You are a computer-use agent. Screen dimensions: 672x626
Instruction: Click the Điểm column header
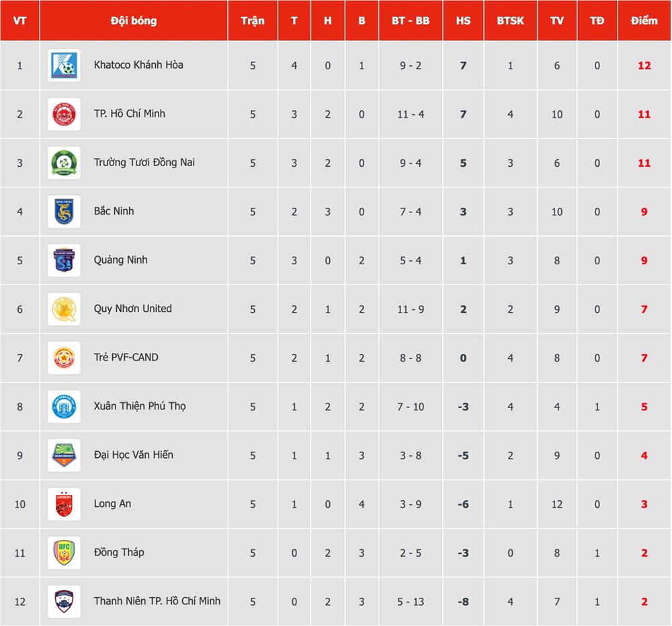(644, 21)
